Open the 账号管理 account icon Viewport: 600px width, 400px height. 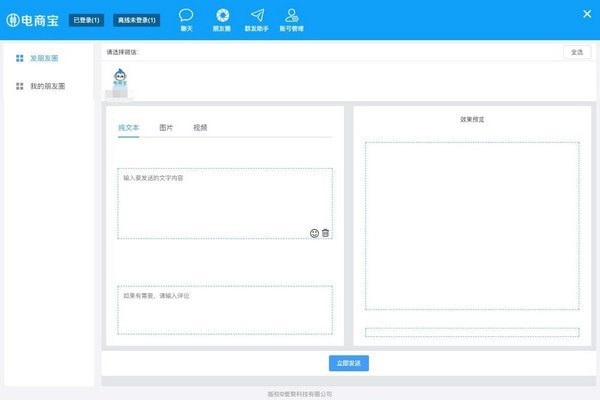pos(292,20)
